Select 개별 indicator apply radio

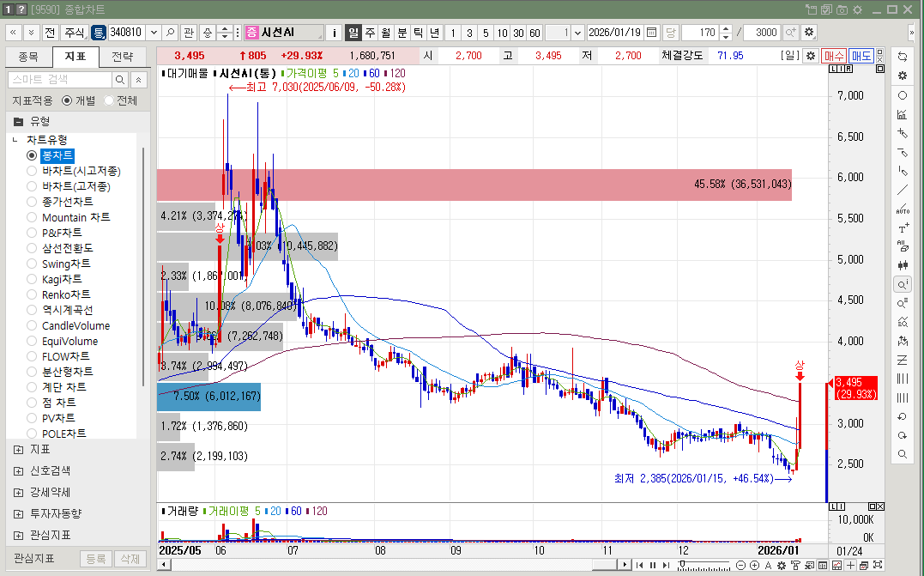[67, 100]
